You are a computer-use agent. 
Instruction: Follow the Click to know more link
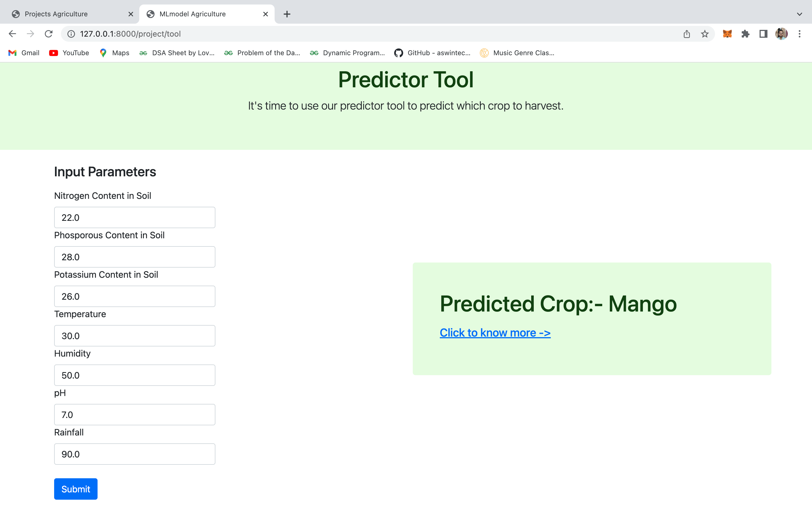[495, 332]
